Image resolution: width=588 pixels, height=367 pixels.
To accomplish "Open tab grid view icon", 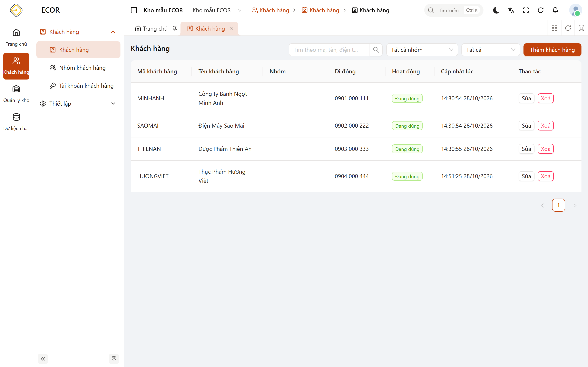I will click(x=555, y=28).
